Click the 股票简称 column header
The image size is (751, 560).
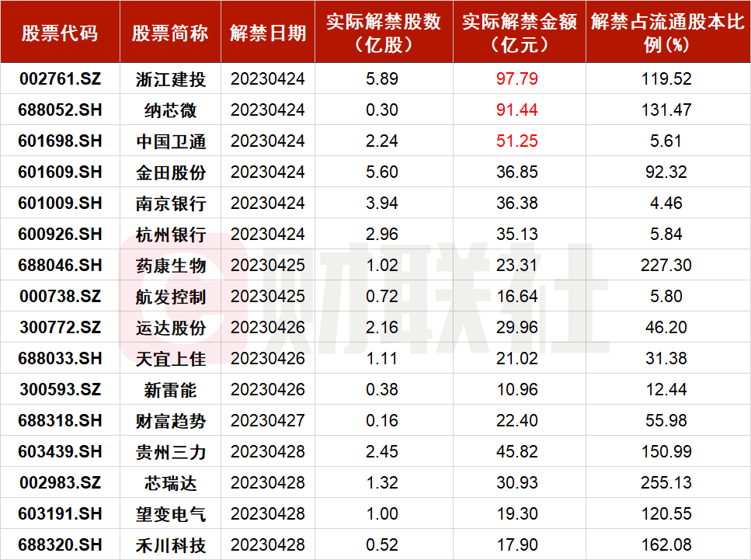(170, 33)
